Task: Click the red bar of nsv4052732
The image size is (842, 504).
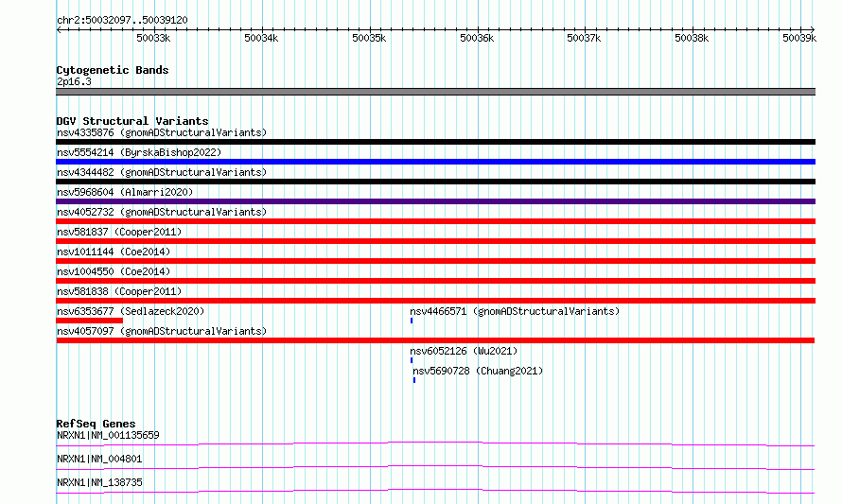Action: [435, 221]
